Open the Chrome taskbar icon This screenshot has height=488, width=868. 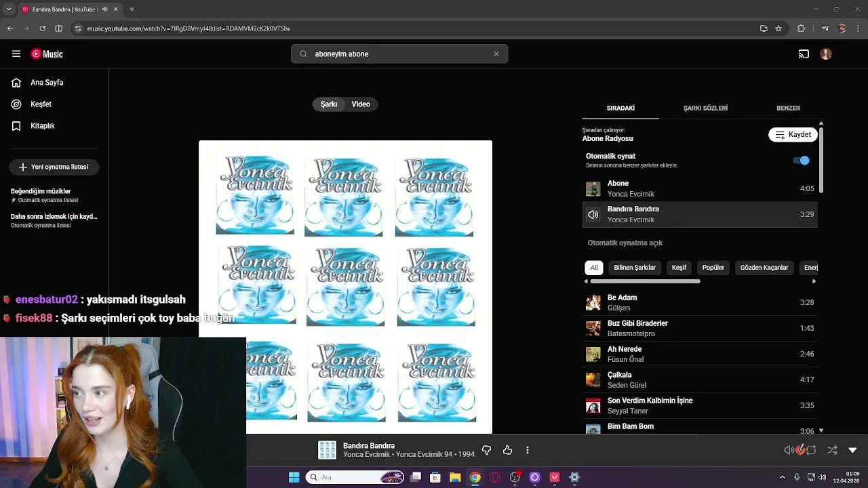point(475,477)
